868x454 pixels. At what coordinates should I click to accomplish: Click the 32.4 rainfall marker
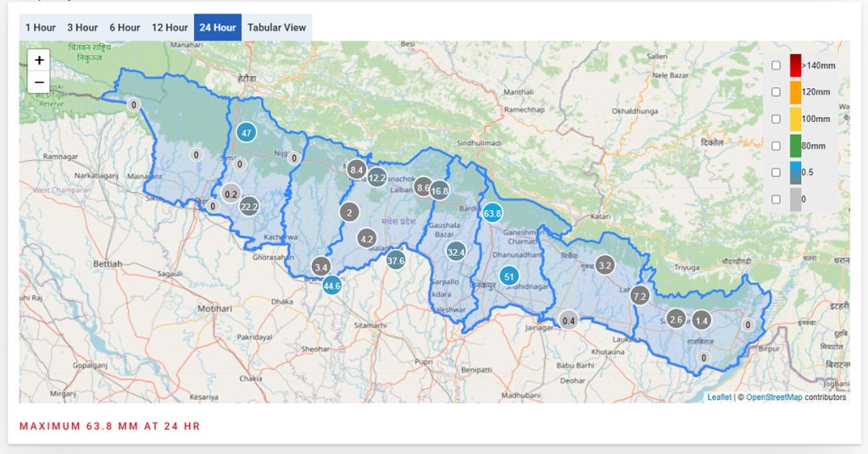(456, 252)
